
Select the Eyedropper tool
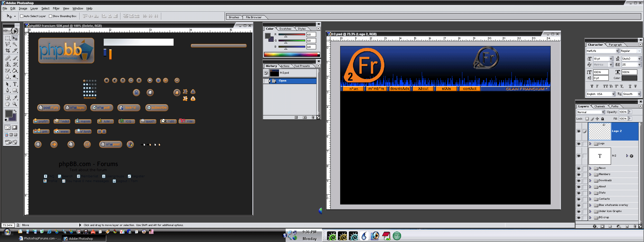[x=15, y=98]
